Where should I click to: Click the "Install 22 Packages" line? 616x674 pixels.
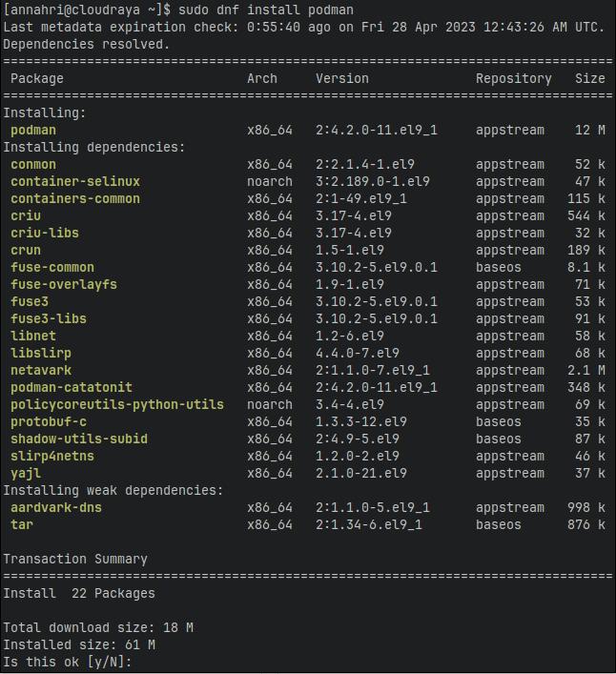click(79, 593)
